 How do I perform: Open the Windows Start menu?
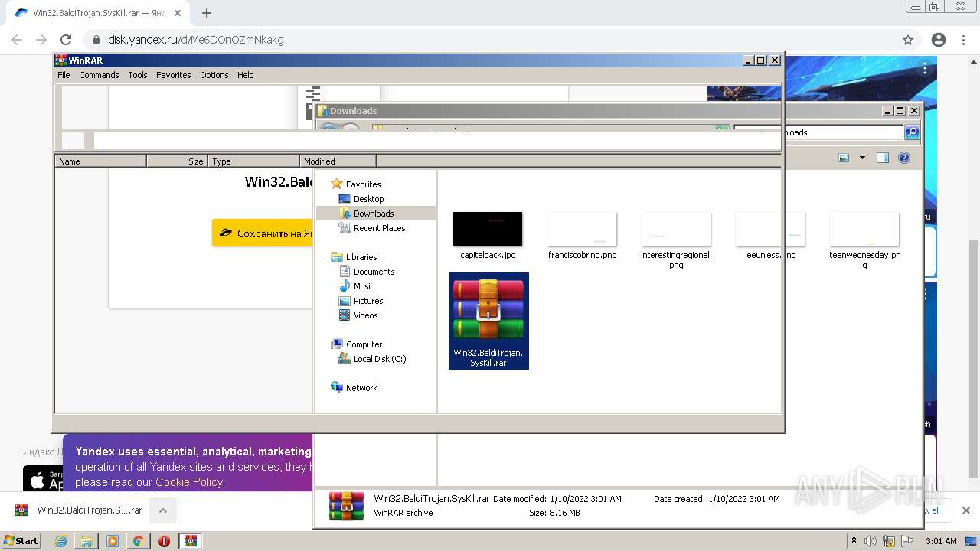[21, 540]
